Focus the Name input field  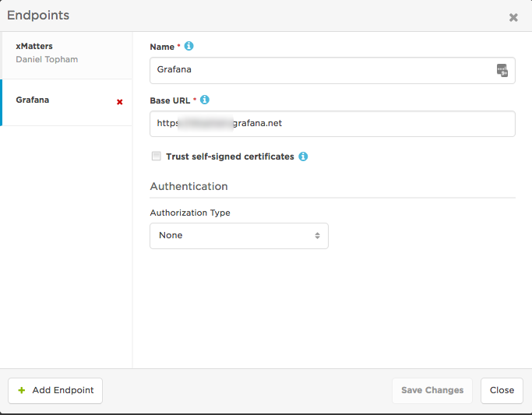click(332, 70)
